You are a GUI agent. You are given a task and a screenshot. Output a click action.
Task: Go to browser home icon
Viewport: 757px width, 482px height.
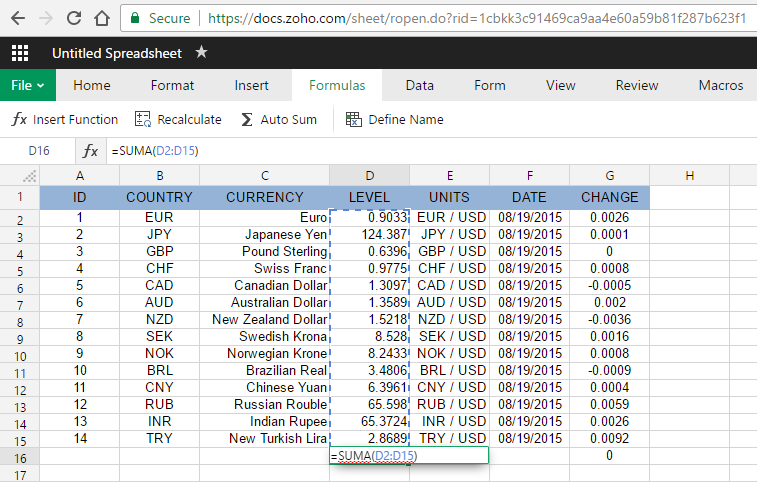[x=102, y=18]
